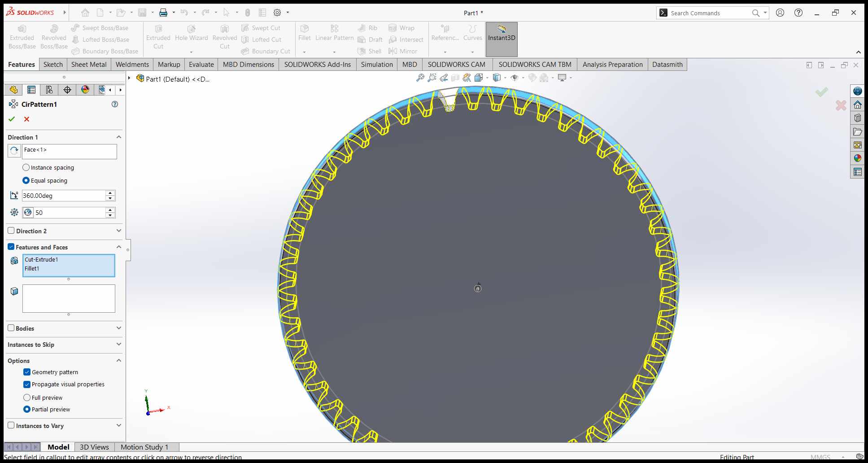Decrease the instance count 50 spinner
The width and height of the screenshot is (868, 463).
(x=110, y=215)
